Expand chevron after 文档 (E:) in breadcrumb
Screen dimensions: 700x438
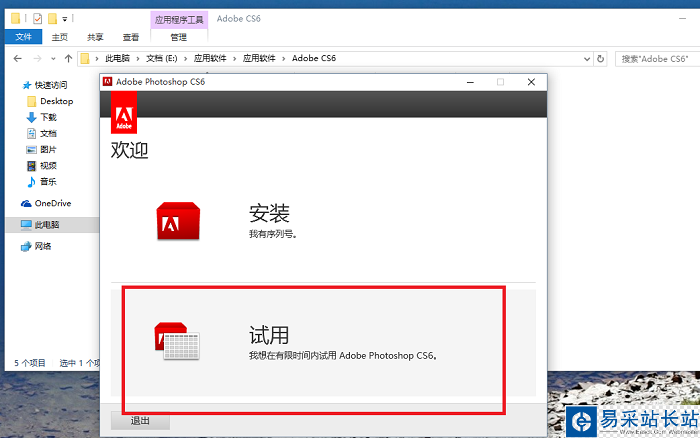click(x=186, y=58)
